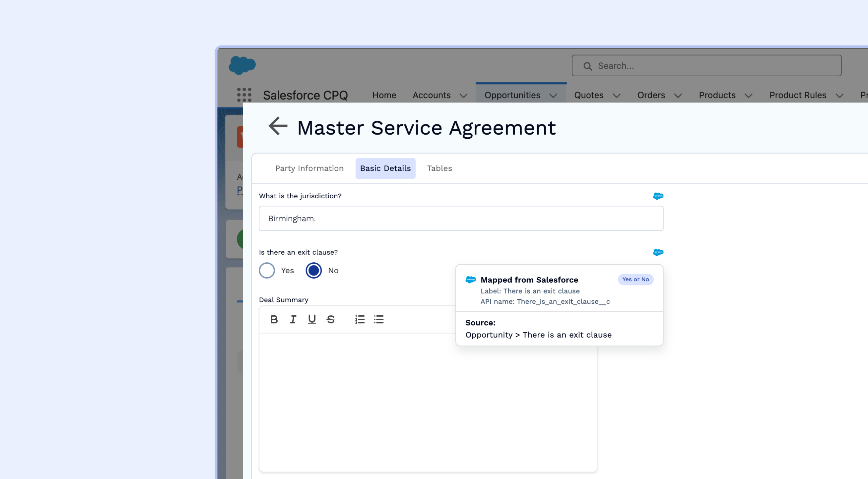Toggle strikethrough formatting

[x=331, y=319]
